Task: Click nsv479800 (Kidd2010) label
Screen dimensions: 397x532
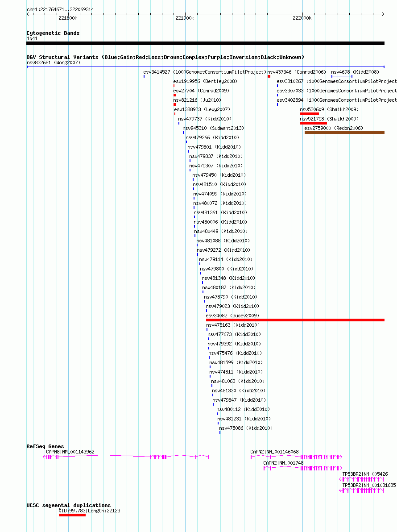Action: click(227, 269)
